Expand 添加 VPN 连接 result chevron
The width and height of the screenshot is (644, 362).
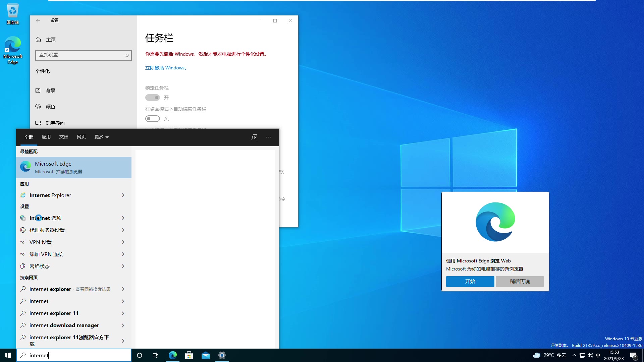[123, 254]
